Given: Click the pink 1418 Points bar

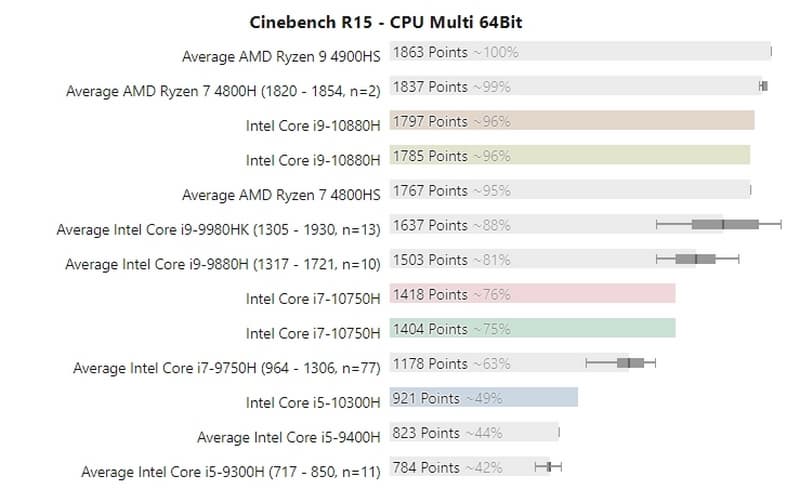Looking at the screenshot, I should 532,294.
